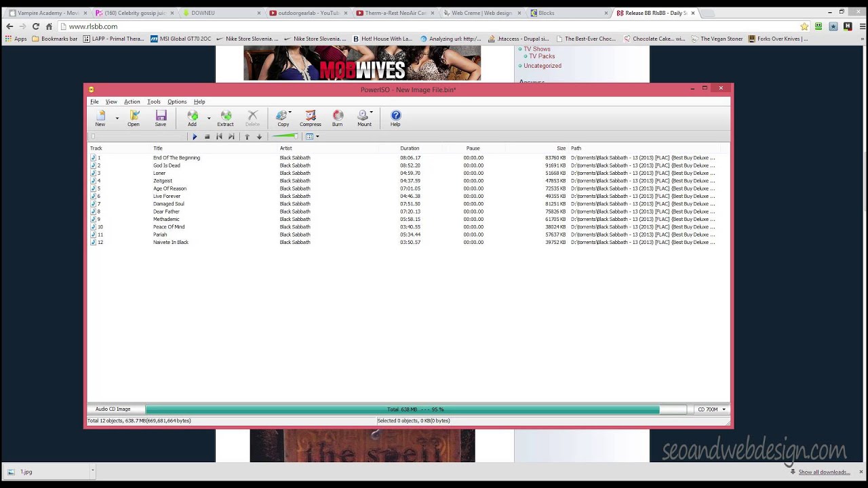This screenshot has height=488, width=868.
Task: Create a new image with New icon
Action: coord(100,119)
